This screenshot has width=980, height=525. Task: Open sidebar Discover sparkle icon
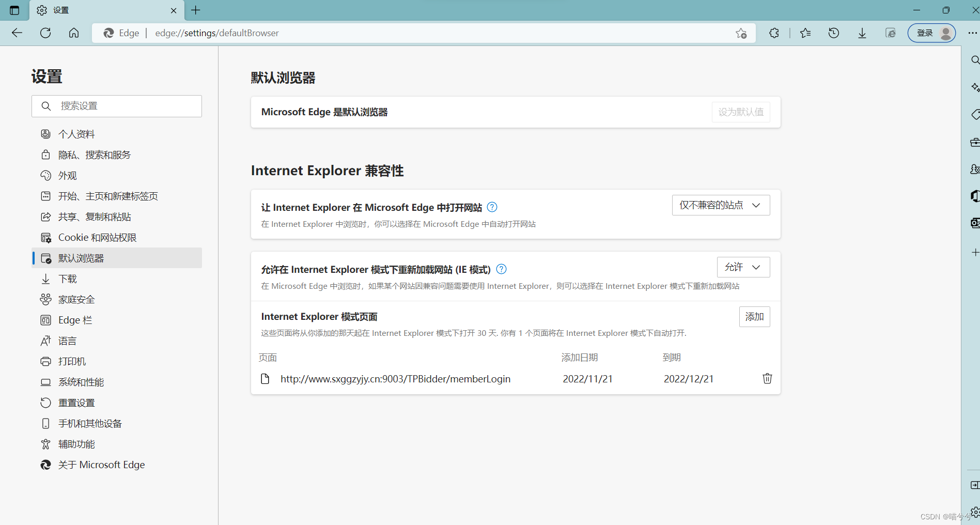click(x=975, y=87)
